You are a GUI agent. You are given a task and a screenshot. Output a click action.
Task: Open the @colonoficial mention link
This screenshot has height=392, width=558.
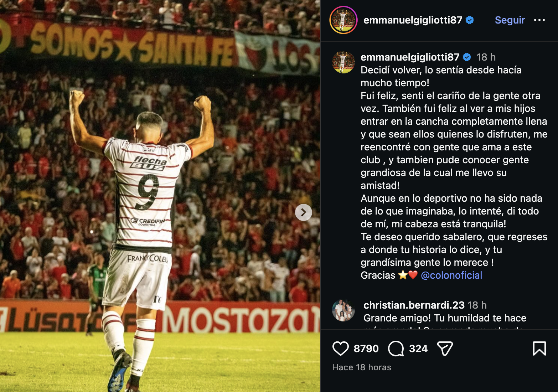pyautogui.click(x=451, y=275)
